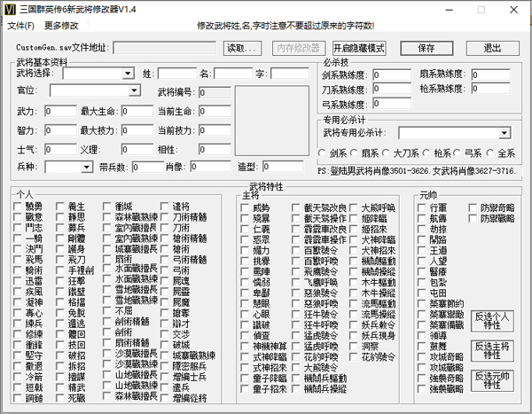Click the 武力 value field
The width and height of the screenshot is (532, 414).
(60, 112)
